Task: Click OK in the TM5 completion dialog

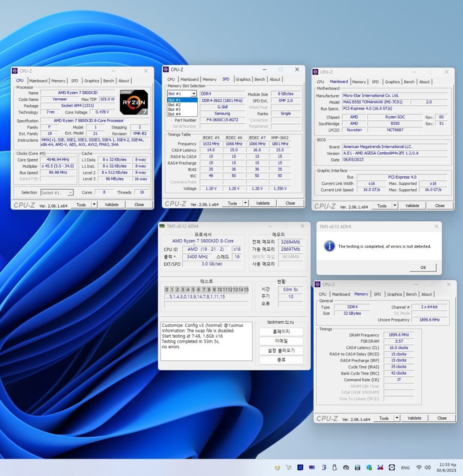Action: coord(423,267)
